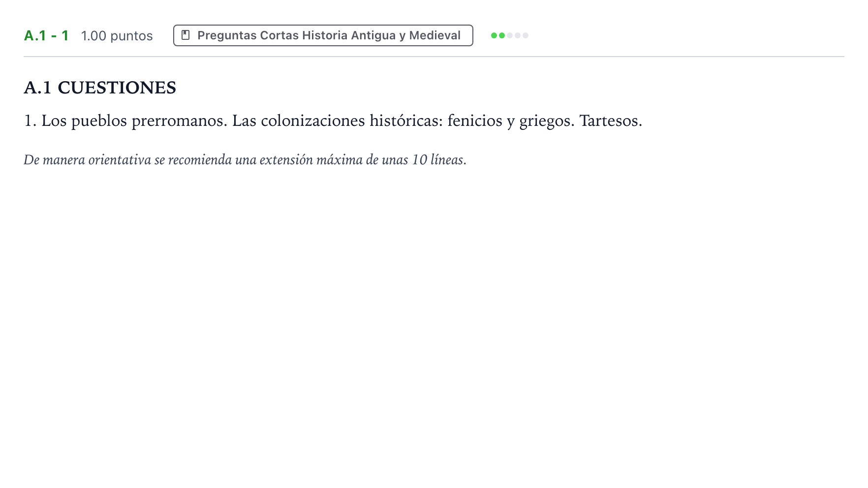Image resolution: width=868 pixels, height=488 pixels.
Task: Click the phrase colonizaciones históricas
Action: click(x=352, y=121)
